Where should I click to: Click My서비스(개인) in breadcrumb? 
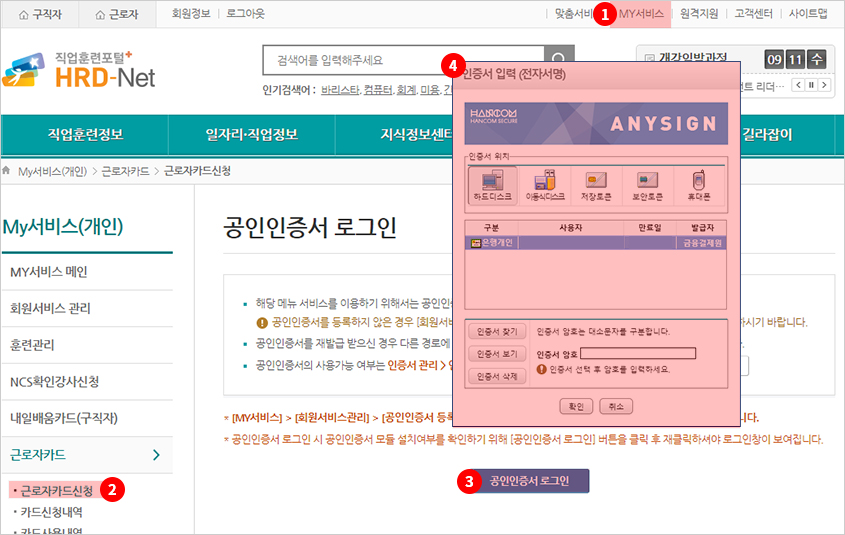pos(52,171)
